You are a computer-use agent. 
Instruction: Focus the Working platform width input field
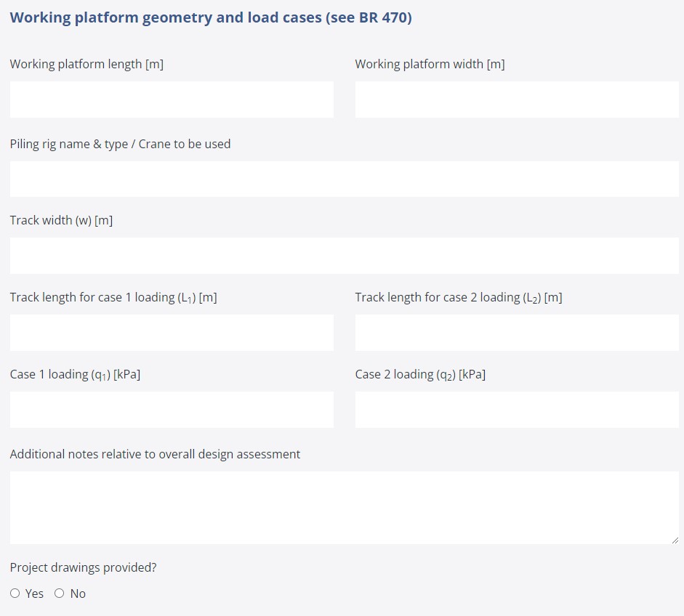pos(516,100)
